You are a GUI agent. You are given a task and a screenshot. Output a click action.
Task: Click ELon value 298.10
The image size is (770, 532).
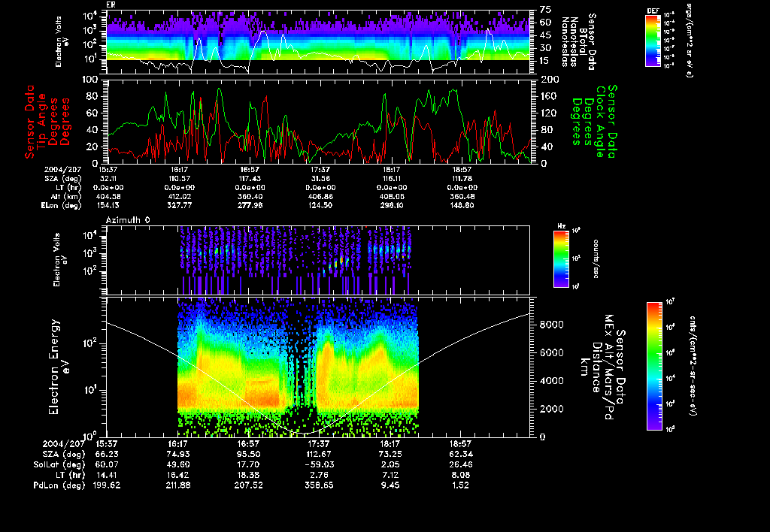click(391, 206)
